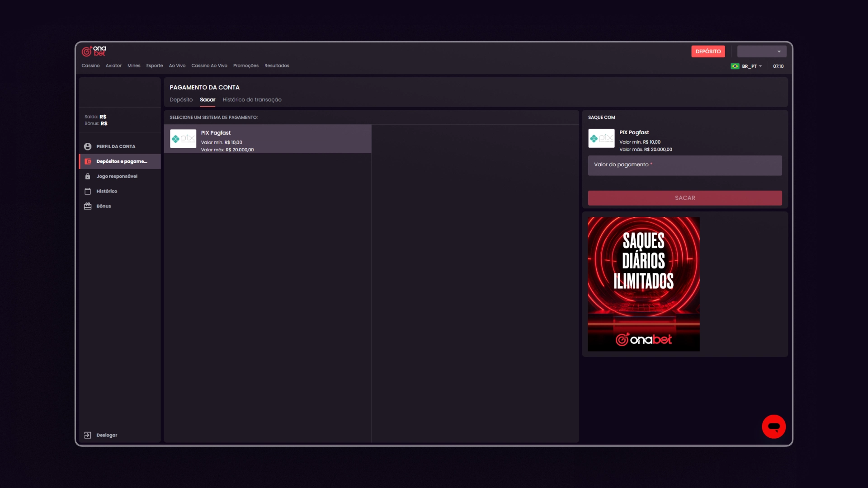Image resolution: width=868 pixels, height=488 pixels.
Task: Open Histórico de transação tab
Action: coord(252,99)
